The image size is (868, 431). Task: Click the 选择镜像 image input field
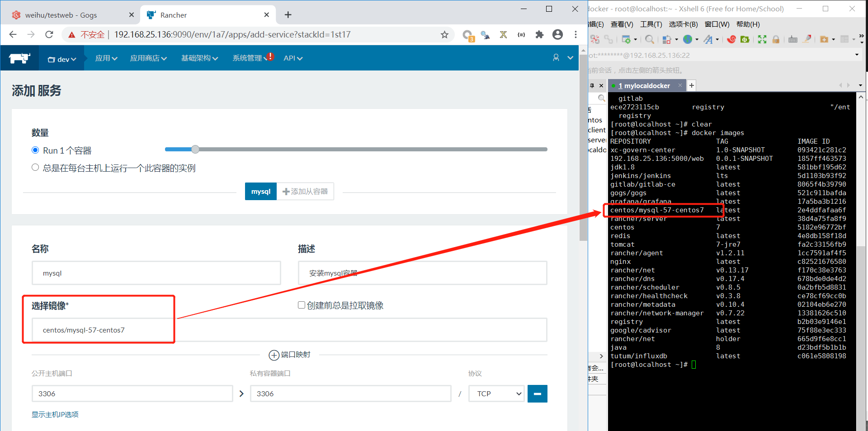(x=289, y=330)
